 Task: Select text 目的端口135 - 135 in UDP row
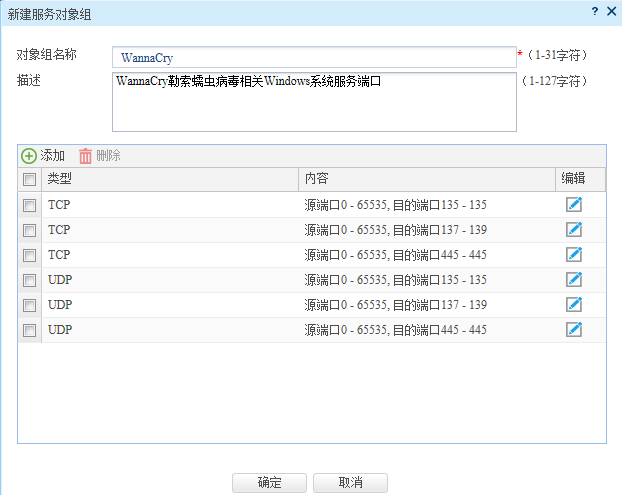pyautogui.click(x=440, y=280)
